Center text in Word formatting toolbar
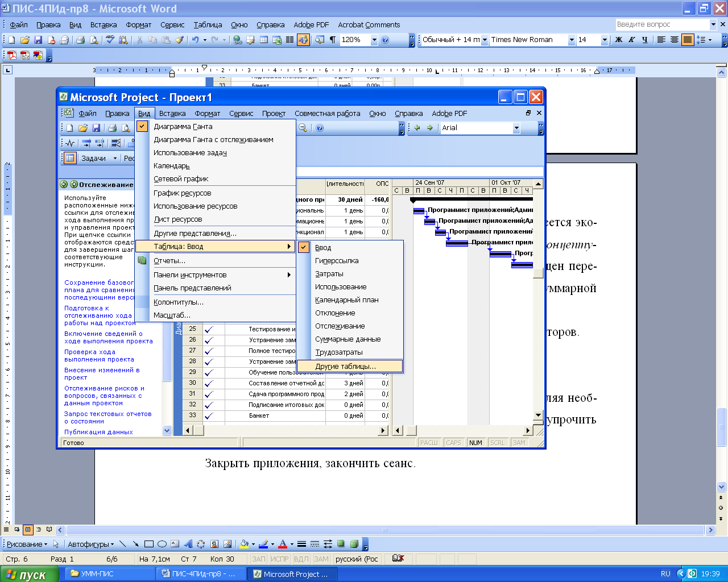This screenshot has height=582, width=728. [675, 40]
